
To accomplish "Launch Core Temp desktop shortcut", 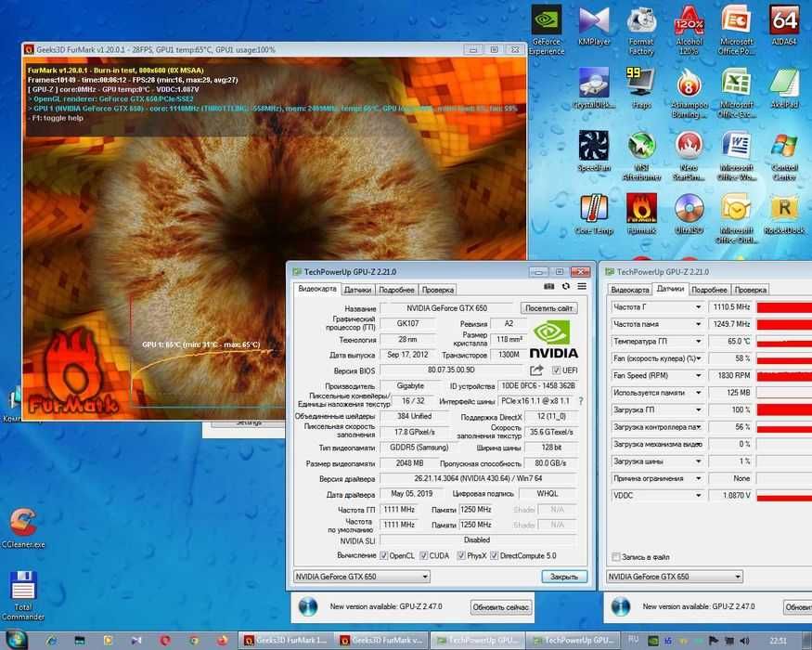I will (x=594, y=214).
